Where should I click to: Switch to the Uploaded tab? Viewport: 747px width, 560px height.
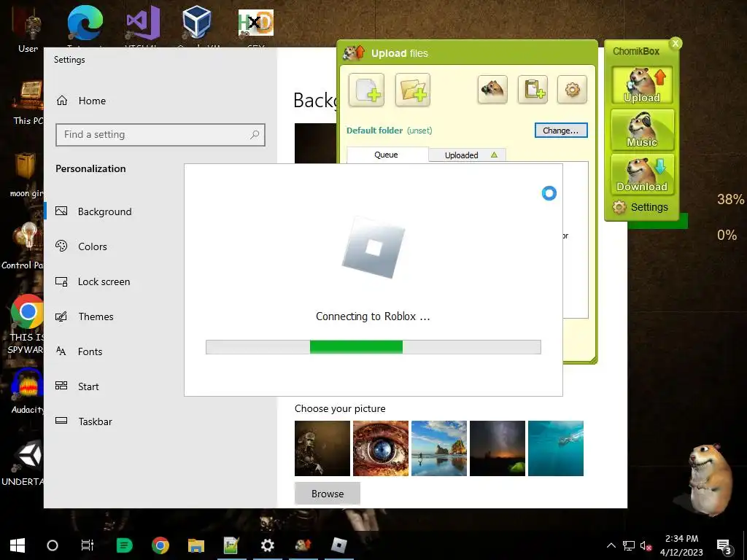(x=468, y=155)
